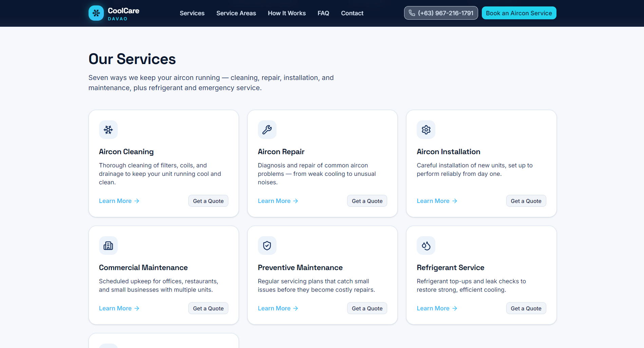Call the (+63) 967-216-1791 phone button
The width and height of the screenshot is (644, 348).
pyautogui.click(x=441, y=13)
